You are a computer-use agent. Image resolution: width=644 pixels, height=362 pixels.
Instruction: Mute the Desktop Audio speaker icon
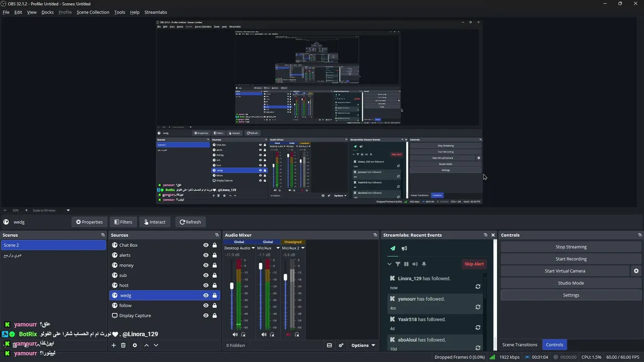click(235, 334)
